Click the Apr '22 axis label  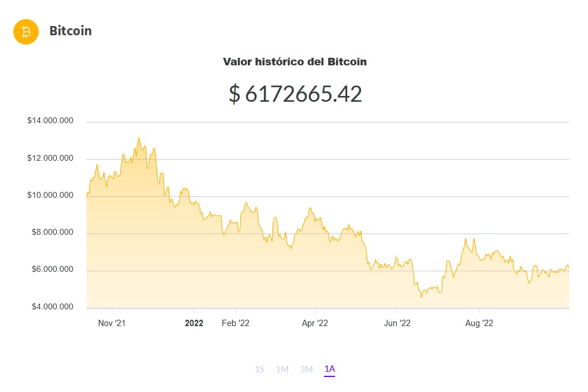(x=315, y=323)
